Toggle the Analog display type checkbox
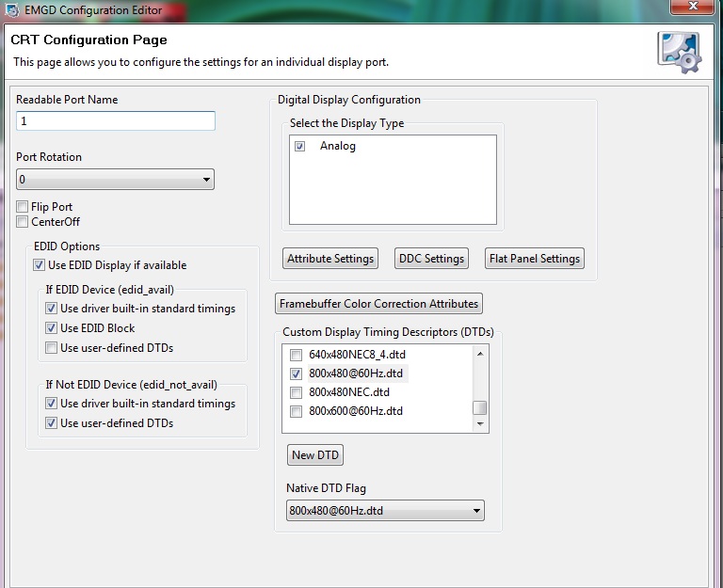Image resolution: width=723 pixels, height=588 pixels. (299, 147)
